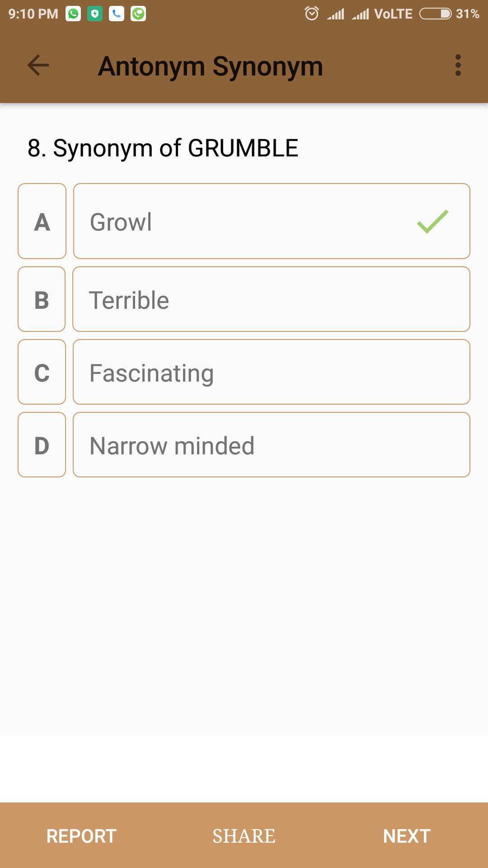The width and height of the screenshot is (488, 868).
Task: Tap the green checkmark on Growl
Action: pyautogui.click(x=433, y=222)
